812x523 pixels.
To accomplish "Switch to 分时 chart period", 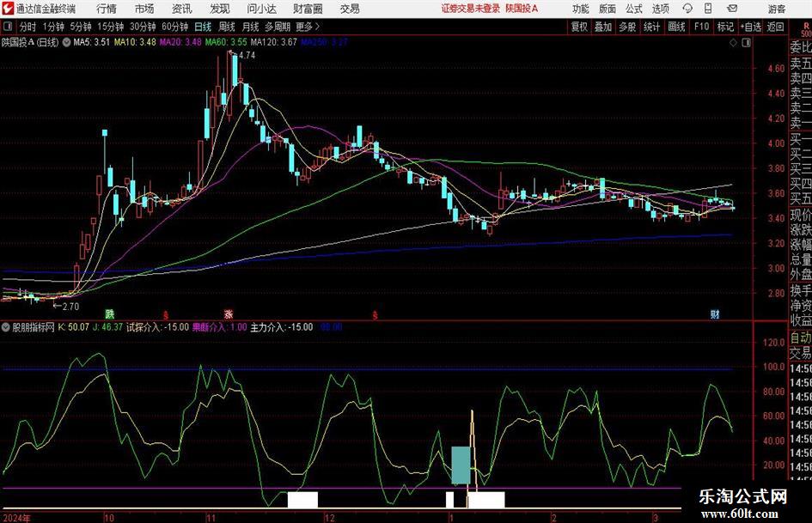I will [27, 27].
